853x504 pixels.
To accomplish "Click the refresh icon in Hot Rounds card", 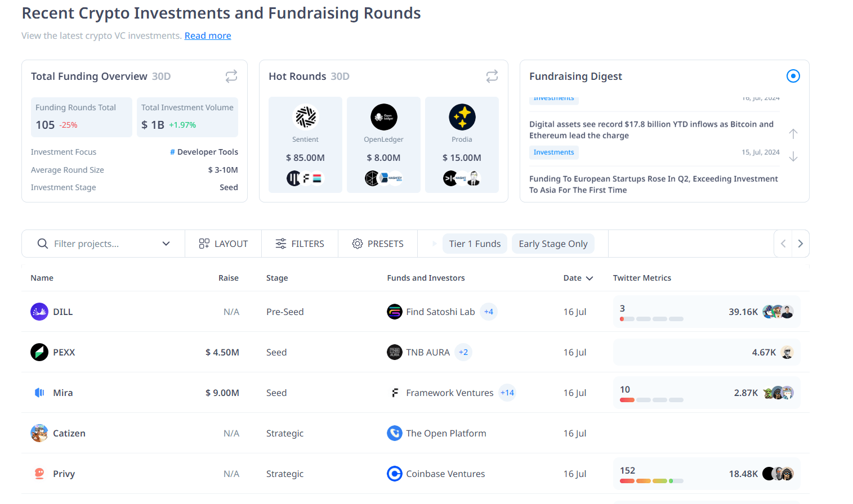I will coord(492,76).
